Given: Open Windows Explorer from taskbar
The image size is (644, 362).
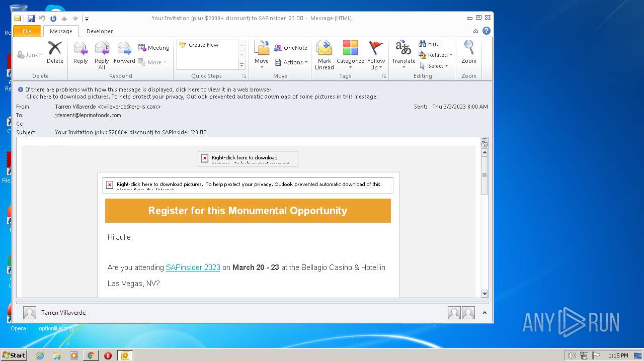Looking at the screenshot, I should click(57, 355).
